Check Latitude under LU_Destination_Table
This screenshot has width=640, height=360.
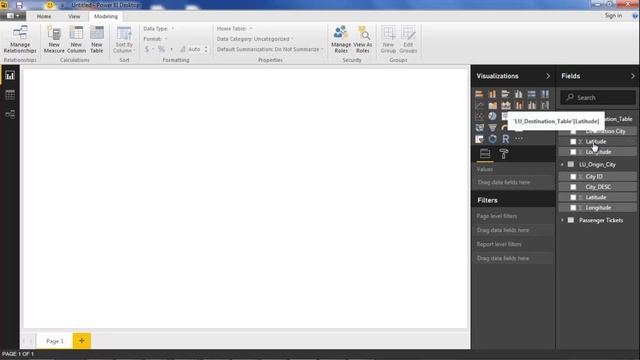click(x=573, y=142)
